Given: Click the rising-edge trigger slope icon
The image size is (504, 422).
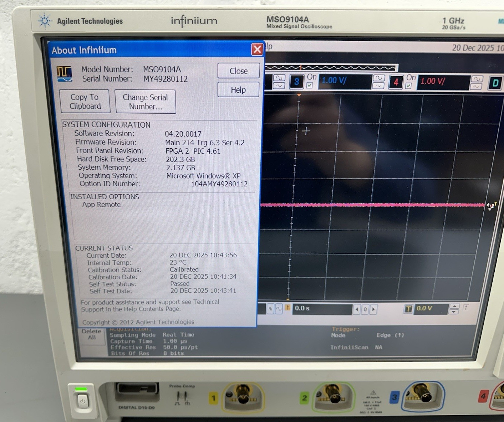Looking at the screenshot, I should point(465,308).
